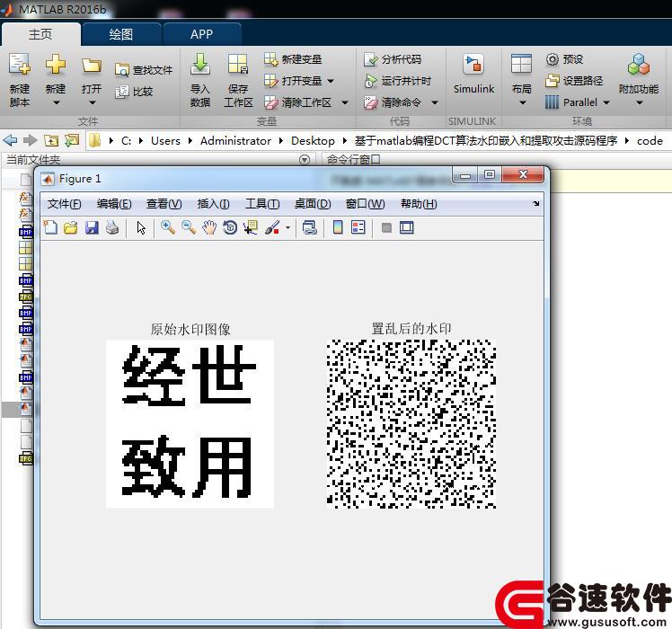Click Show Plot Tools and Dock icon
Image resolution: width=672 pixels, height=629 pixels.
(407, 227)
